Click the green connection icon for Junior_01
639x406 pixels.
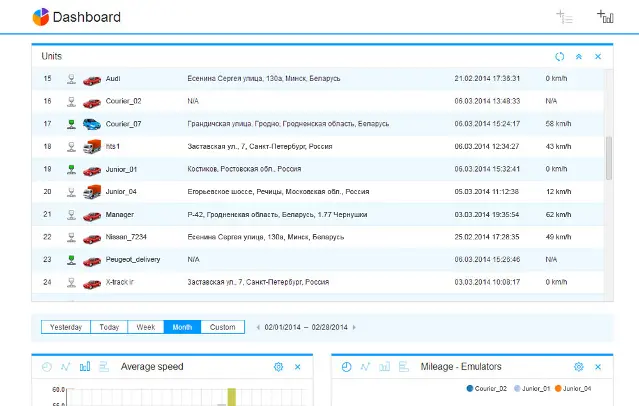coord(71,170)
